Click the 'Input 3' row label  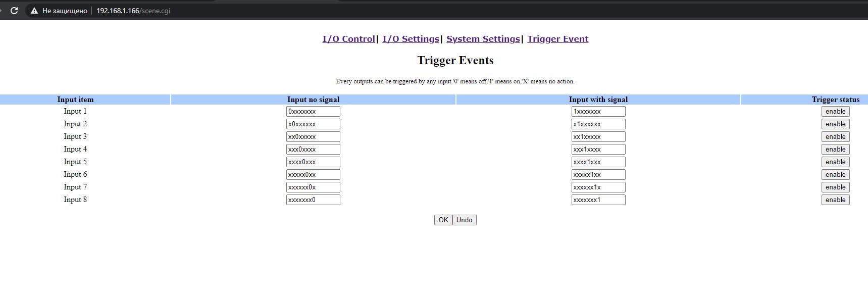click(x=75, y=136)
